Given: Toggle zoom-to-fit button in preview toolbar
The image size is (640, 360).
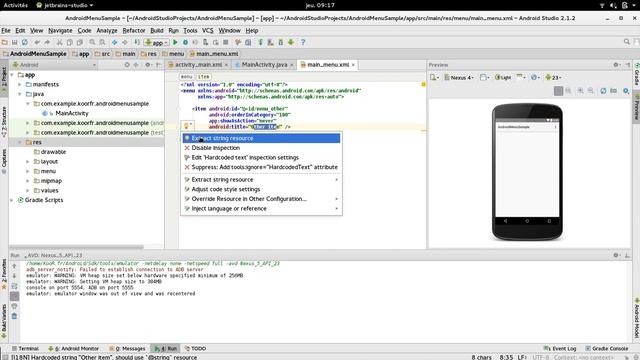Looking at the screenshot, I should point(558,91).
